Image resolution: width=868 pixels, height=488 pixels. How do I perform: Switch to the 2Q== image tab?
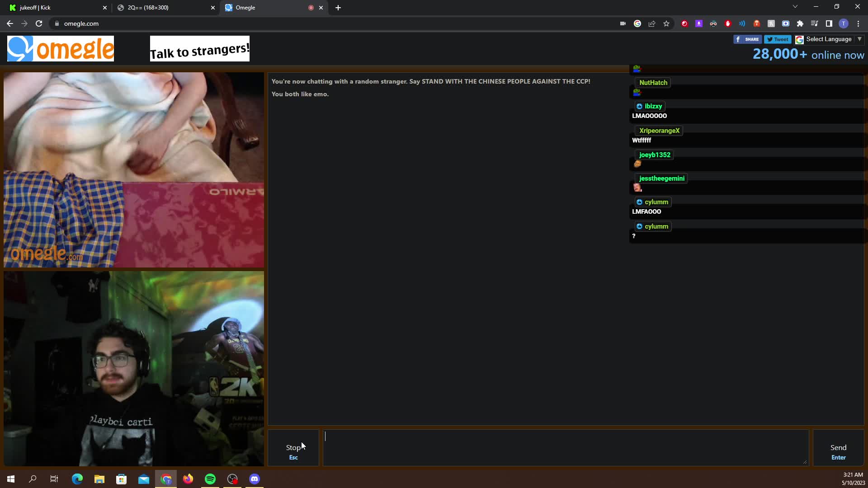pos(166,8)
